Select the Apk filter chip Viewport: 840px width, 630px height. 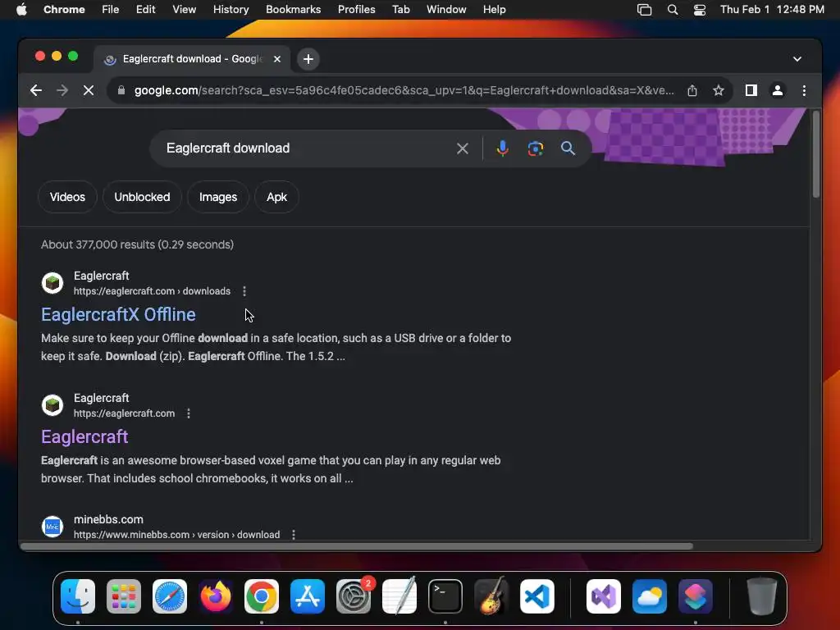point(276,197)
